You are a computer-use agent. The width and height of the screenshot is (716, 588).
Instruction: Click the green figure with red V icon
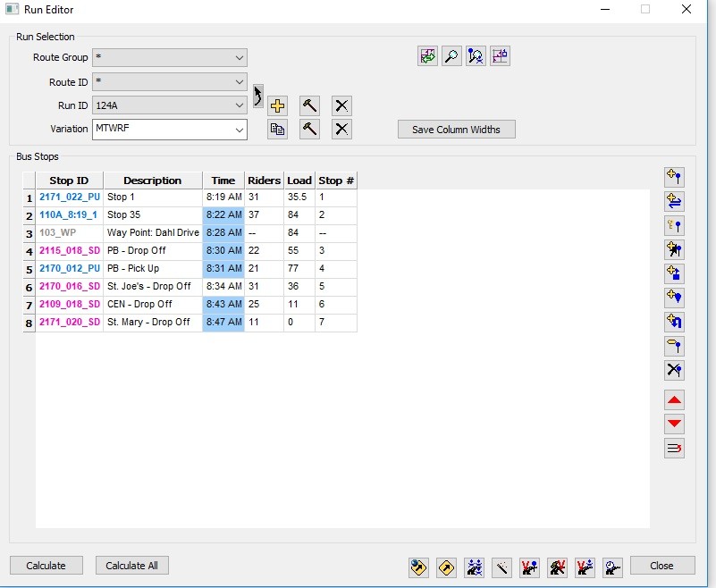[558, 567]
